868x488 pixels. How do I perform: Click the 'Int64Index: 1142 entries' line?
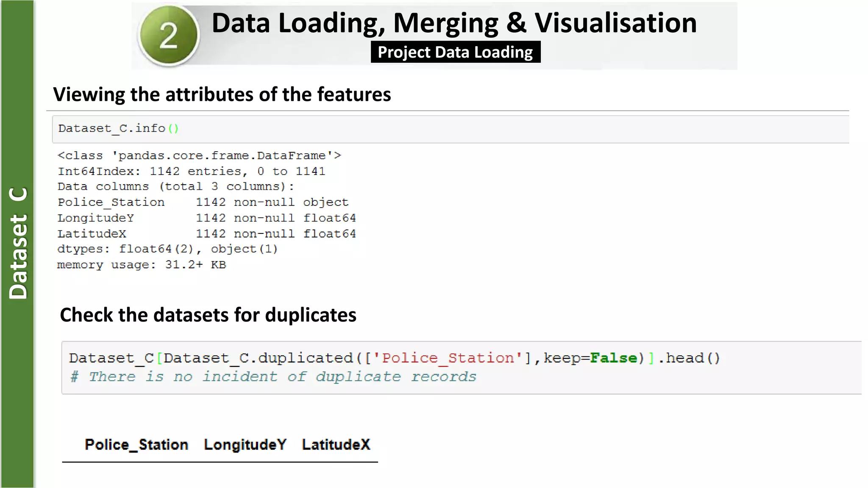192,171
